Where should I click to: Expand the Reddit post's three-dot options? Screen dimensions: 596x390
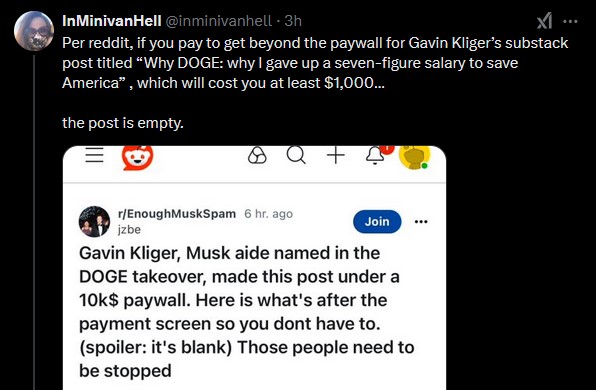[421, 222]
